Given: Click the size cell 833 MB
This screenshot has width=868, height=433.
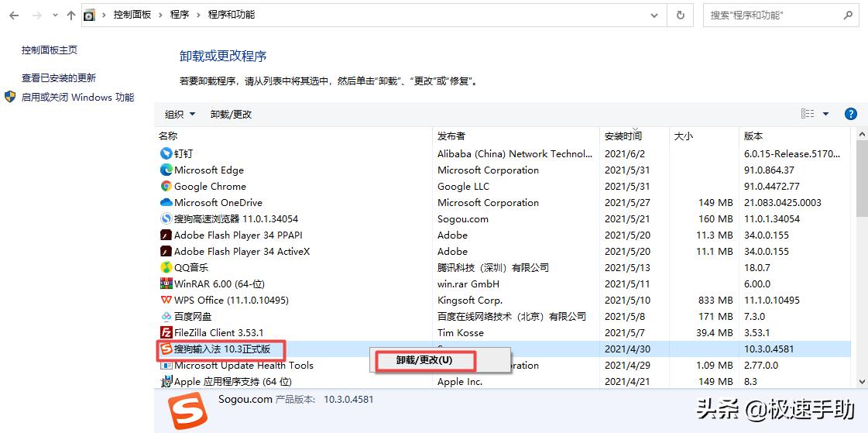Looking at the screenshot, I should coord(715,300).
